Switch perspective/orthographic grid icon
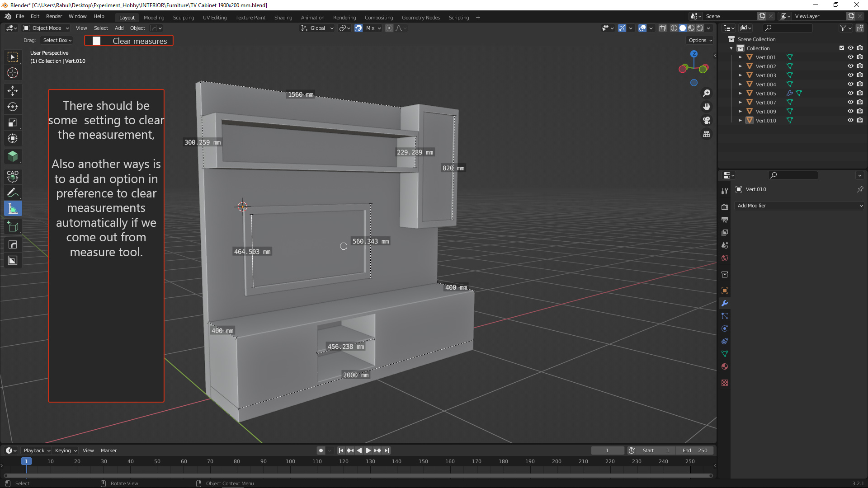Screen dimensions: 868x488 tap(706, 134)
